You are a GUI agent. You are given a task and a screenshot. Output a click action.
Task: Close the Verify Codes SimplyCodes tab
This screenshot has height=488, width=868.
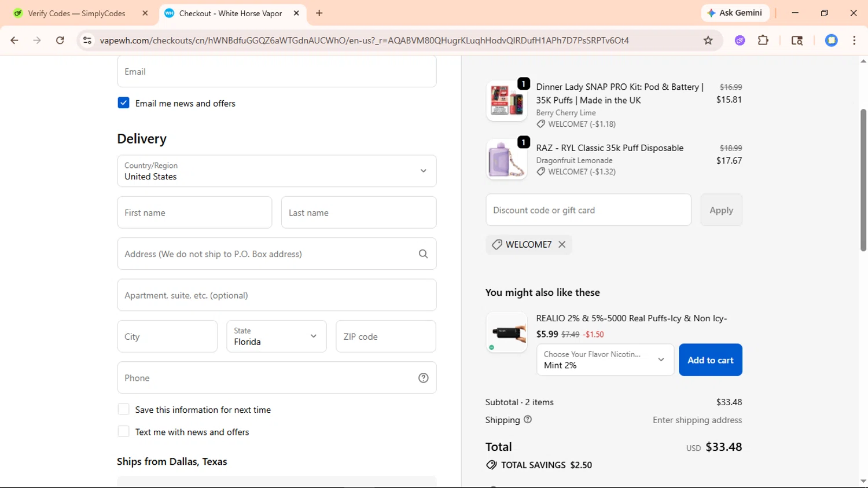[145, 13]
